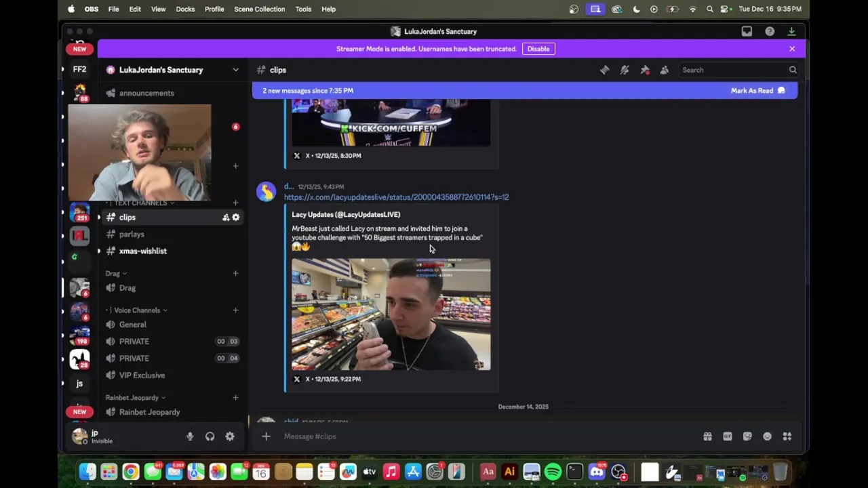Open the Tools menu

pos(303,9)
